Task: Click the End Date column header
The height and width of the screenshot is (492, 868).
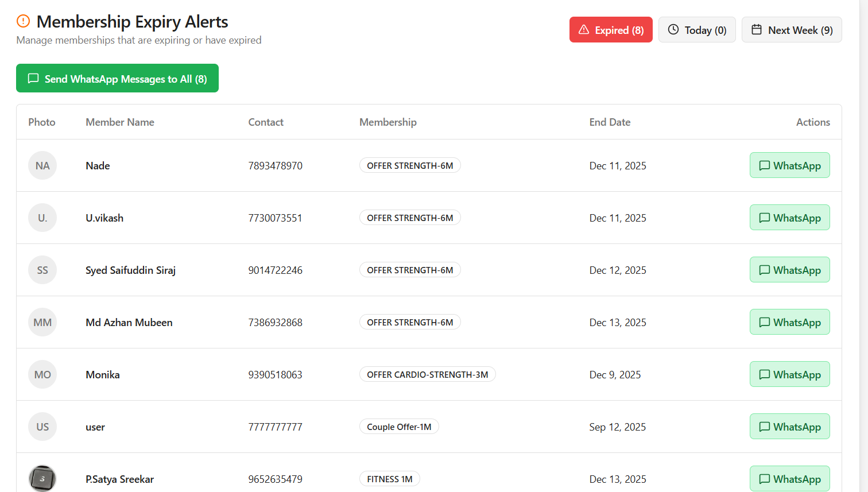Action: pyautogui.click(x=610, y=122)
